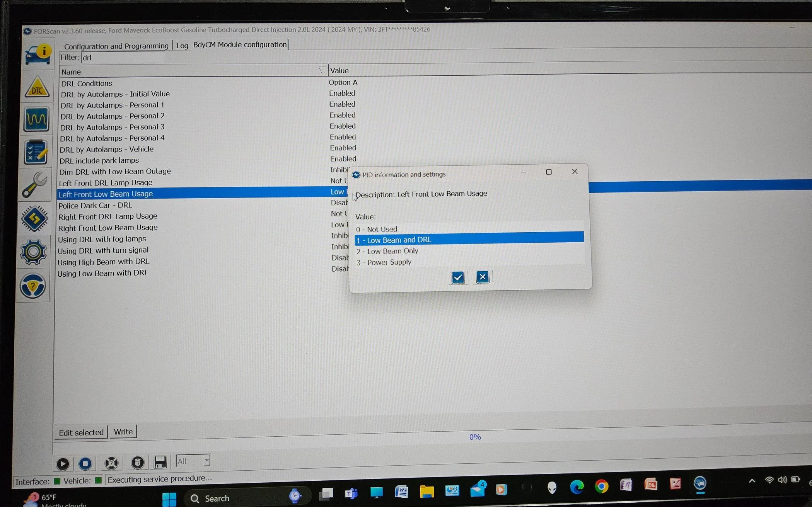Select 'DRL by Autolamps - Personal 1' row

(113, 105)
